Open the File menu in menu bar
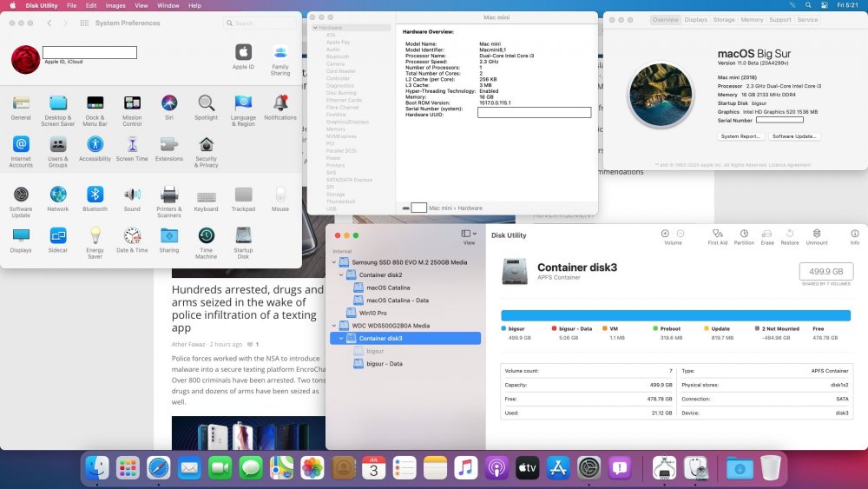This screenshot has height=489, width=868. 72,5
